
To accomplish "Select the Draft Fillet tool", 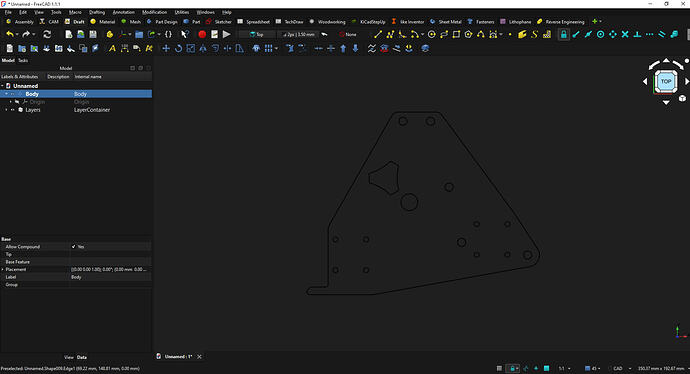I will pyautogui.click(x=402, y=34).
